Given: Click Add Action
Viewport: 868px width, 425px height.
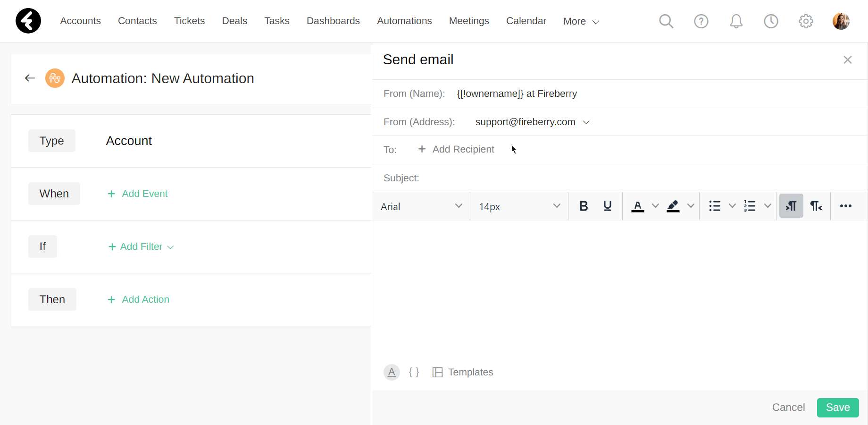Looking at the screenshot, I should (138, 299).
